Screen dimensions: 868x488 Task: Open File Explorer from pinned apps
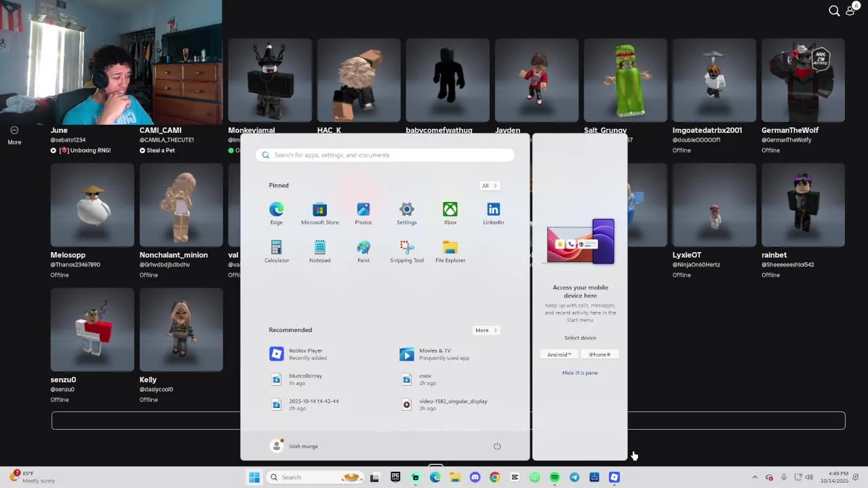pos(450,251)
